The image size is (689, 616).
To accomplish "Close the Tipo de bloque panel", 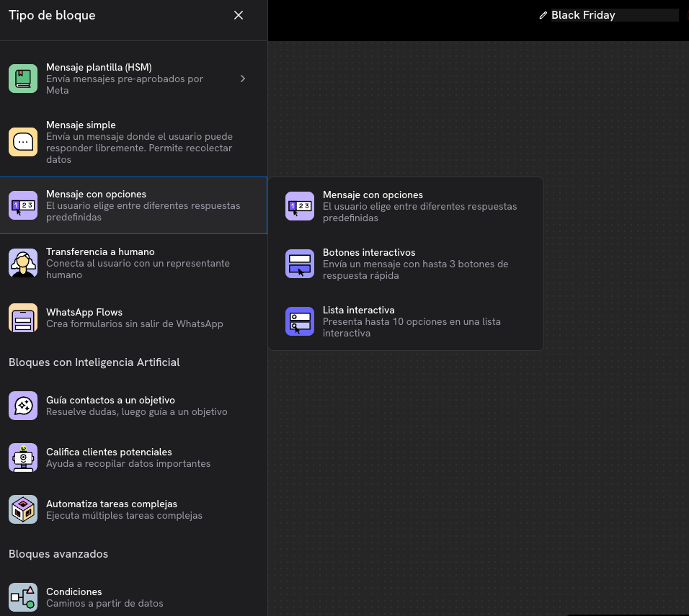I will coord(239,15).
